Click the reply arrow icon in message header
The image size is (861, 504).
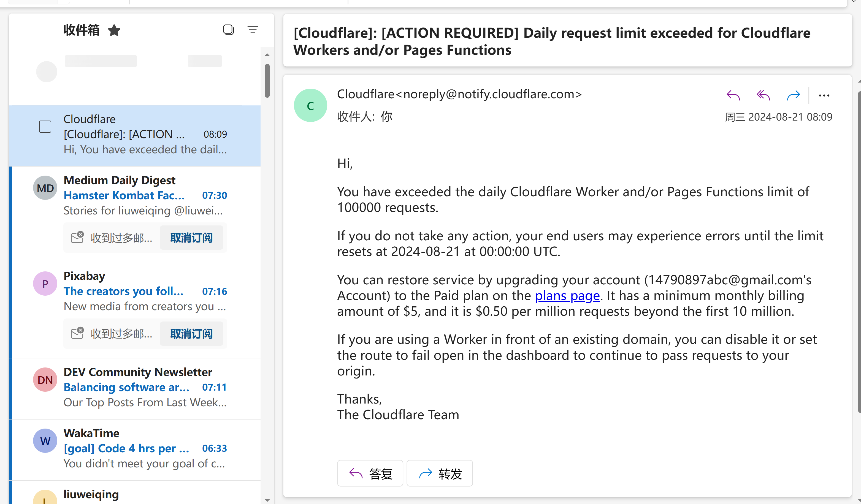pos(733,95)
